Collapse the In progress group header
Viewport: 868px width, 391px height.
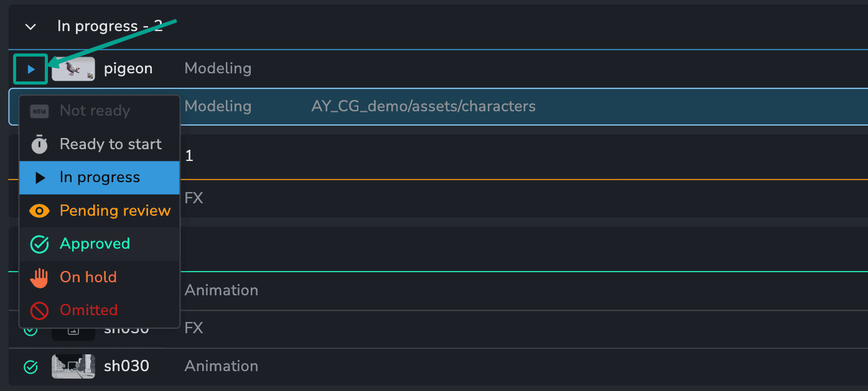pos(29,26)
